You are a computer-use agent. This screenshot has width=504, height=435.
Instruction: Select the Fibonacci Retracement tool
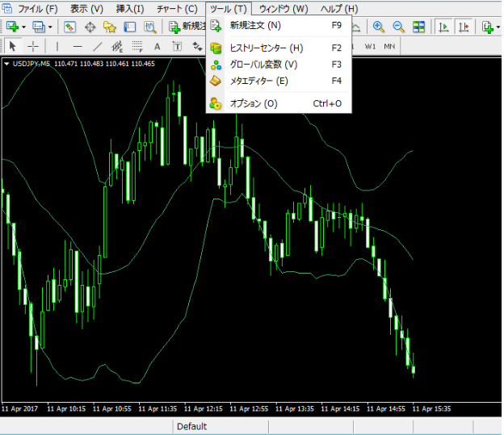[137, 47]
